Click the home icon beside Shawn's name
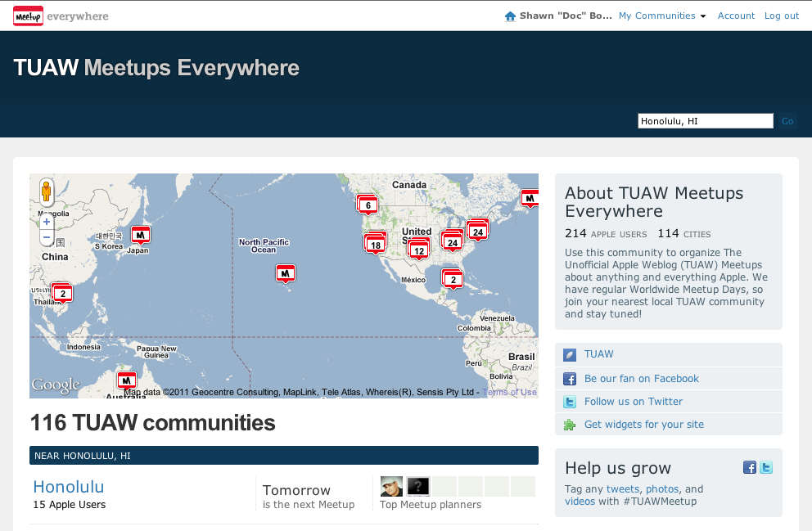 coord(511,16)
